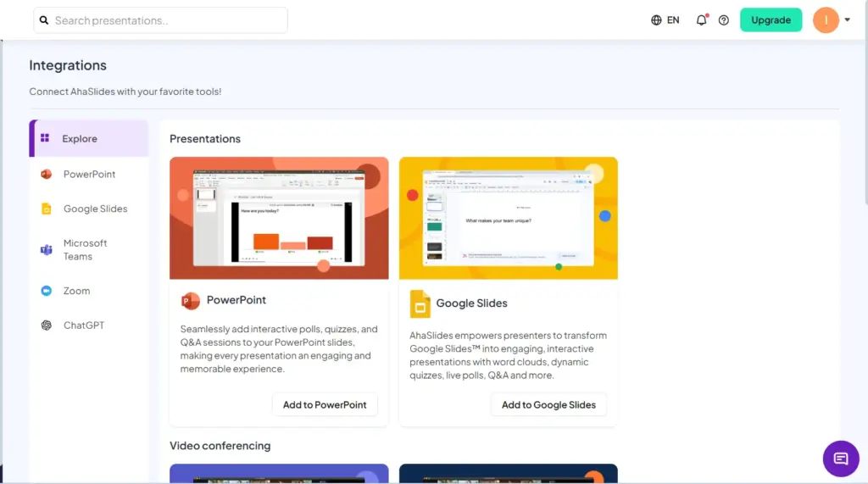
Task: Open the first video conferencing thumbnail
Action: click(279, 474)
